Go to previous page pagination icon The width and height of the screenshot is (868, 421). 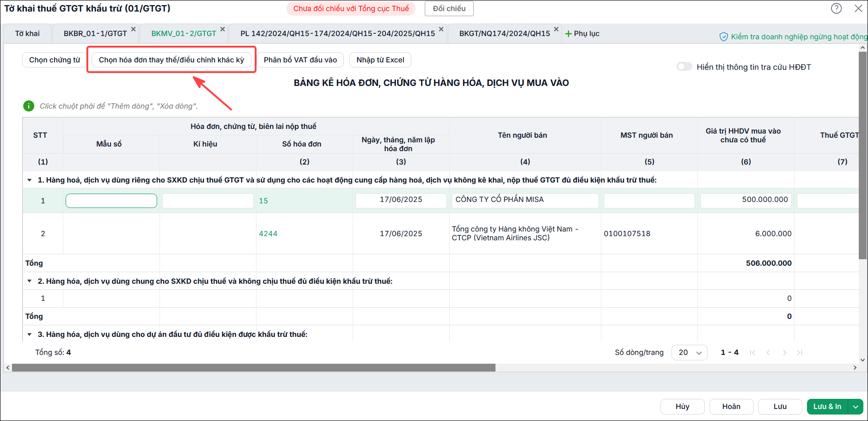tap(768, 353)
